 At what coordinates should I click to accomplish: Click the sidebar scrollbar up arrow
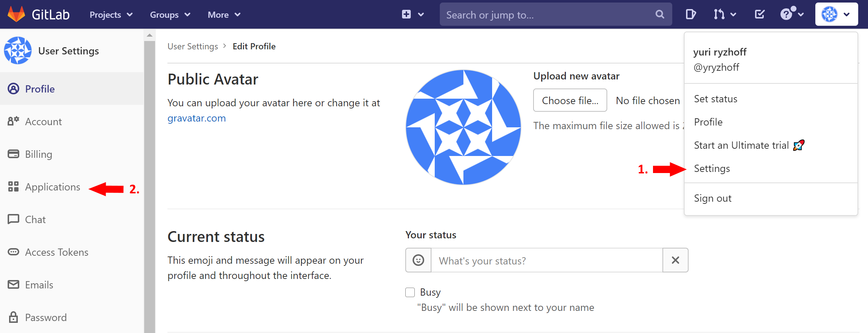150,35
